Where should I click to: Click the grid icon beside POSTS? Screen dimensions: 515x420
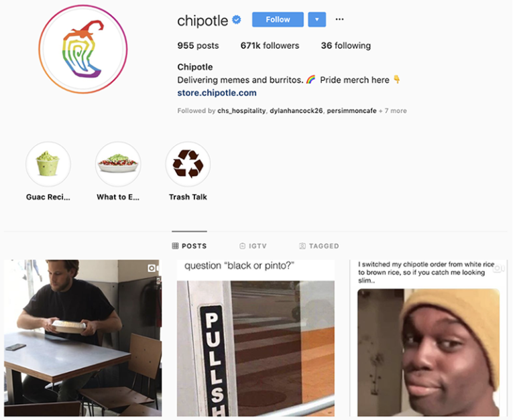click(175, 246)
